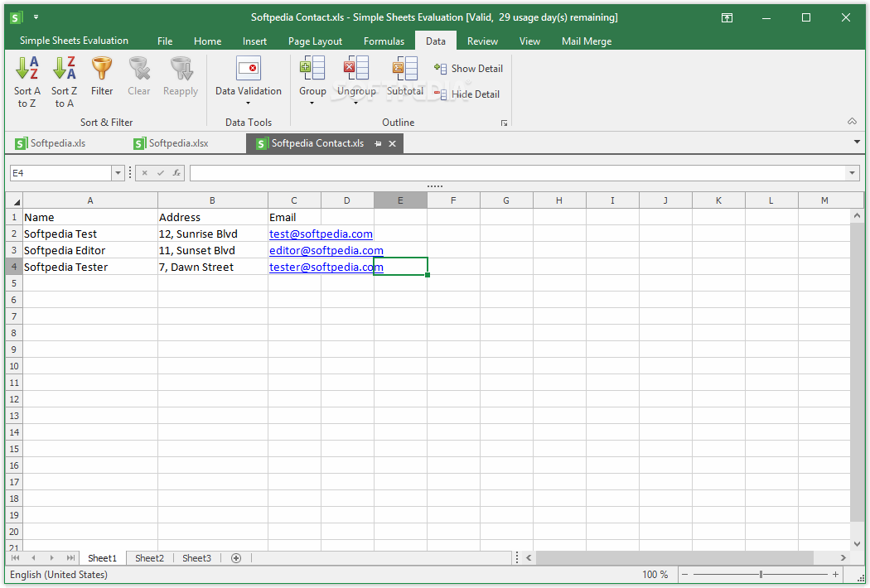Open the File menu

(165, 41)
